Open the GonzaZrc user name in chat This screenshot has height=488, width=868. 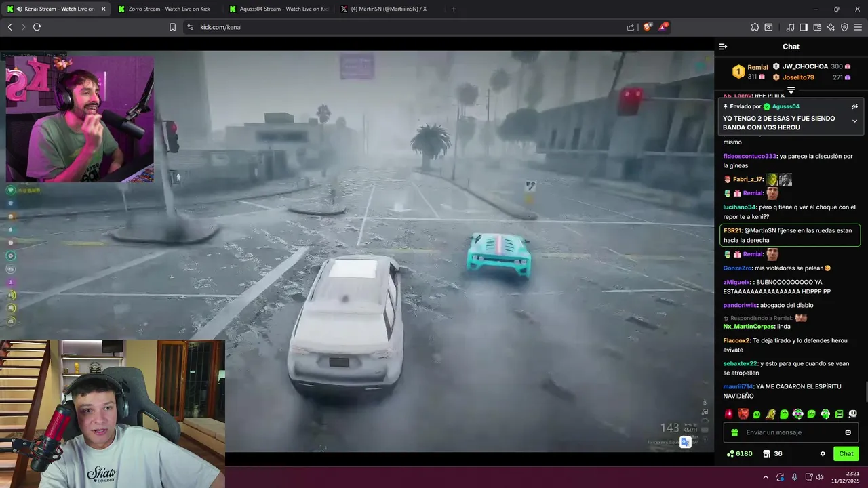click(x=737, y=268)
